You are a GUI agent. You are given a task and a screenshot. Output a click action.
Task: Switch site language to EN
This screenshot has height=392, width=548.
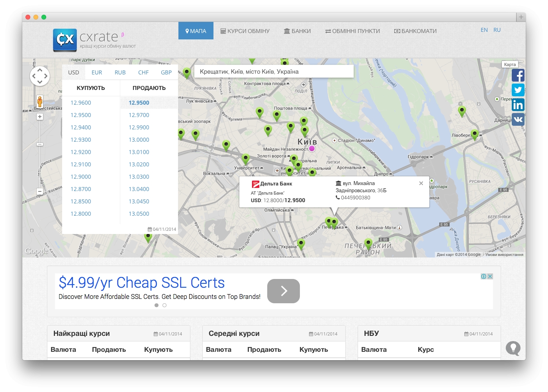point(484,30)
